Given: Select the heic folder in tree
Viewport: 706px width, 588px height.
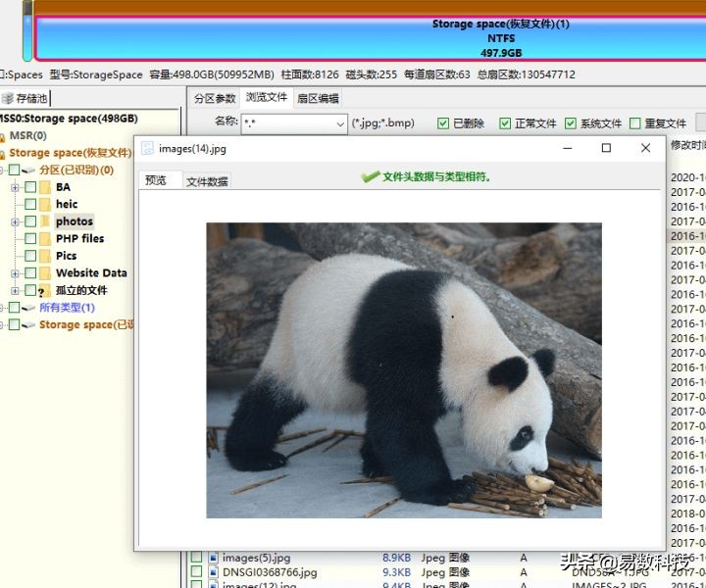Looking at the screenshot, I should point(67,204).
